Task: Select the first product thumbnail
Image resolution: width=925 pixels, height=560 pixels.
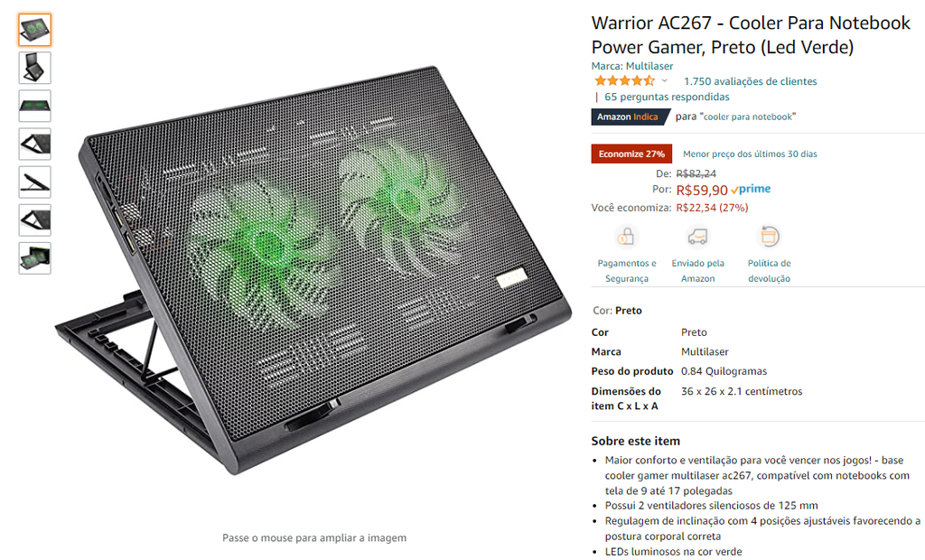Action: coord(35,30)
